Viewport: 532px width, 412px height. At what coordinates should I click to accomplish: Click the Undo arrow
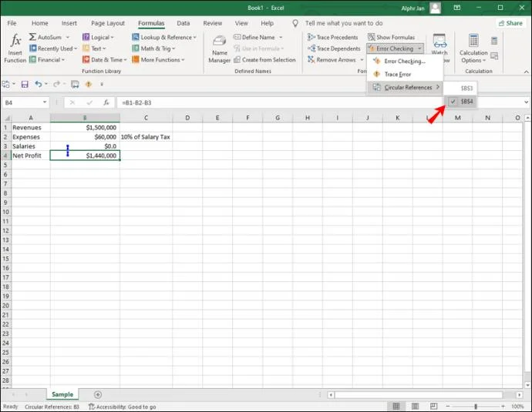coord(38,84)
